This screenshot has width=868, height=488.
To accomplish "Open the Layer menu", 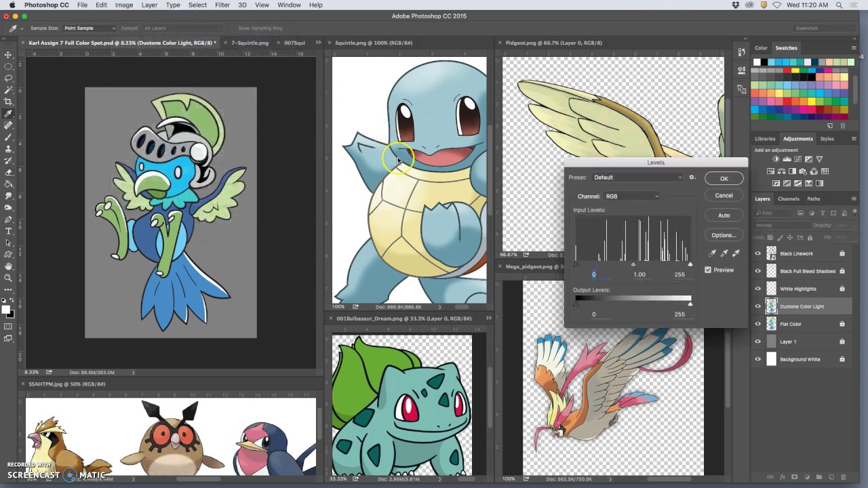I will pyautogui.click(x=149, y=5).
